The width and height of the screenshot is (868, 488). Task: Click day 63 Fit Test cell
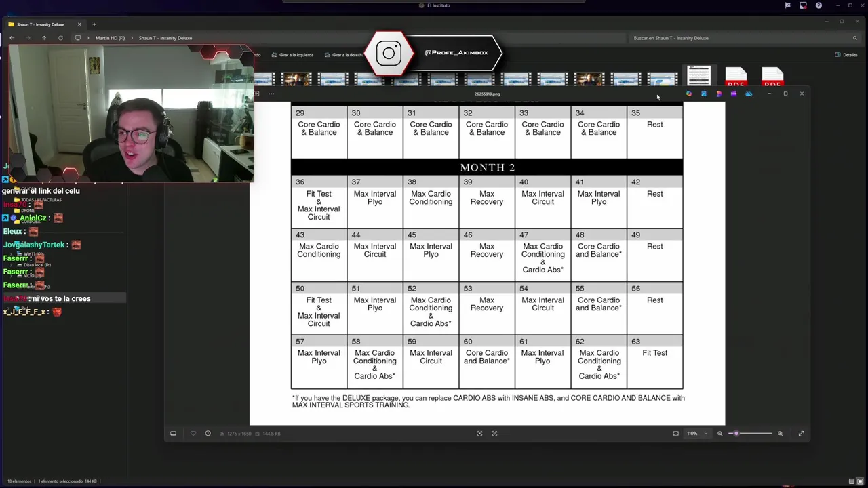[x=654, y=362]
